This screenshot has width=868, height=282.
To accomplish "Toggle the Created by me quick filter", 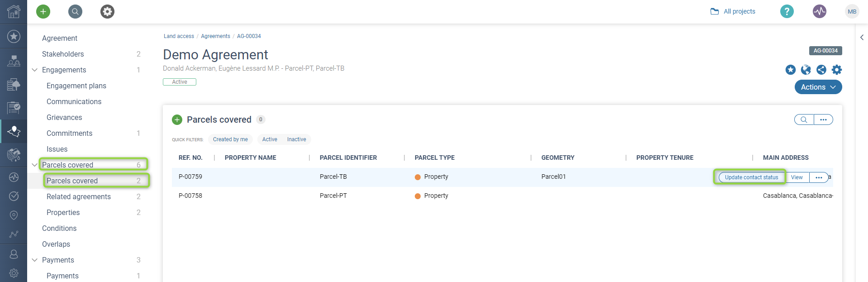I will click(230, 139).
